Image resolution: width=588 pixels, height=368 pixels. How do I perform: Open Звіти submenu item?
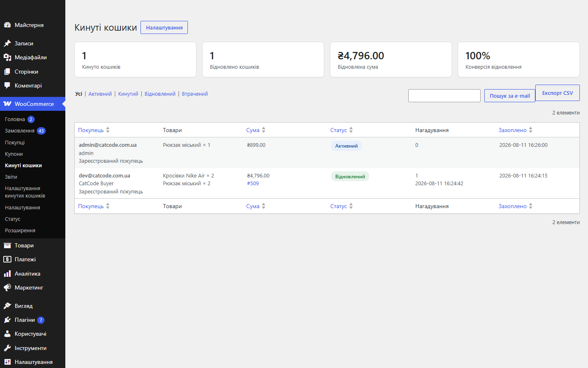pos(11,177)
